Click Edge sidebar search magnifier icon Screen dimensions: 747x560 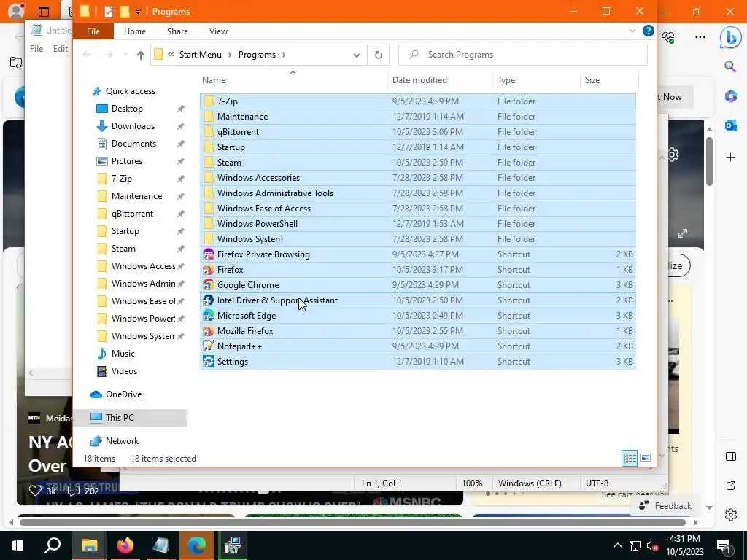(730, 66)
